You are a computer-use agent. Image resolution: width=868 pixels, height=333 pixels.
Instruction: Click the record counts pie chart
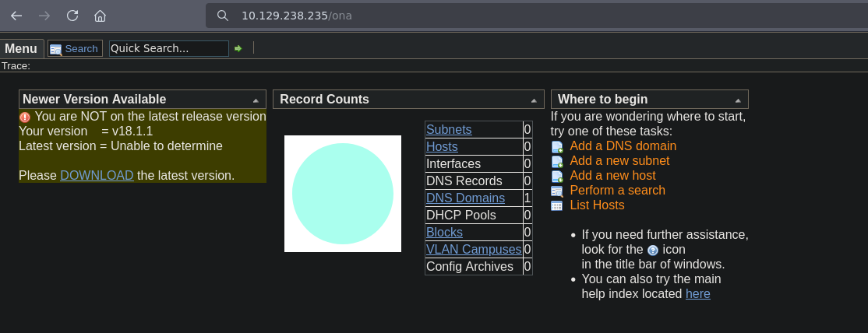click(x=343, y=194)
